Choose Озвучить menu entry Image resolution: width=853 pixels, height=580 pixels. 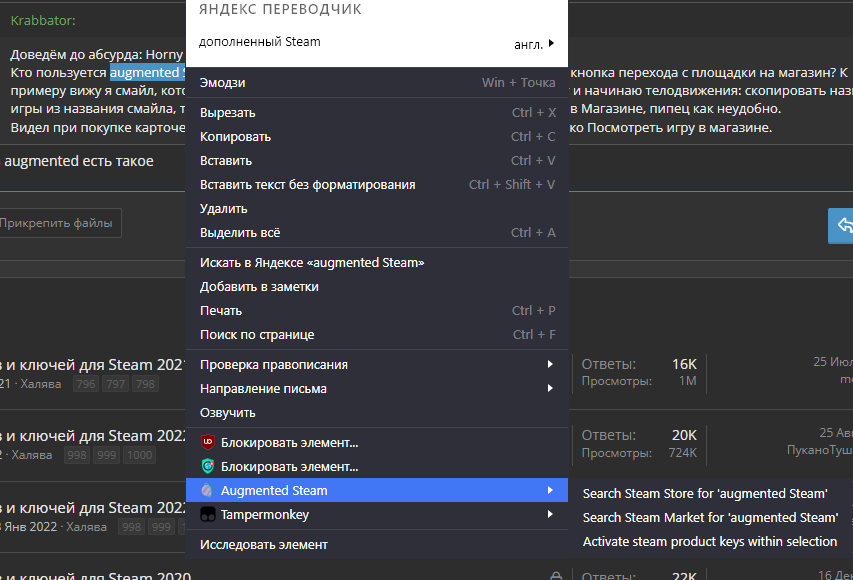pyautogui.click(x=377, y=412)
